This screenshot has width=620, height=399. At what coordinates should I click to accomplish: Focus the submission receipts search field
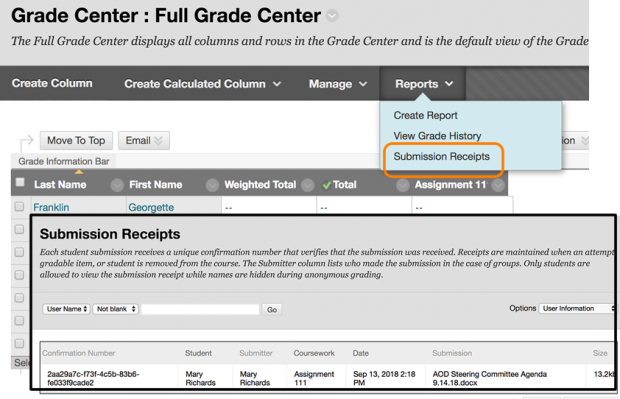click(200, 309)
